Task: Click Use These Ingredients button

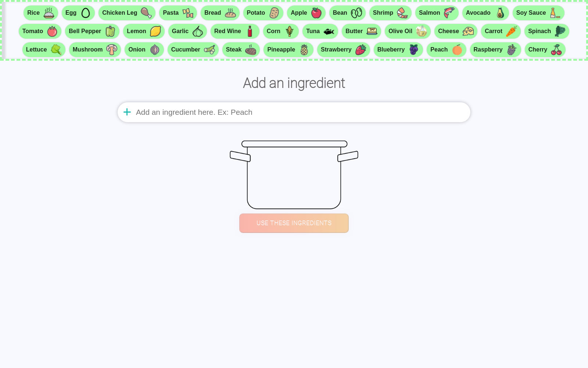Action: click(294, 223)
